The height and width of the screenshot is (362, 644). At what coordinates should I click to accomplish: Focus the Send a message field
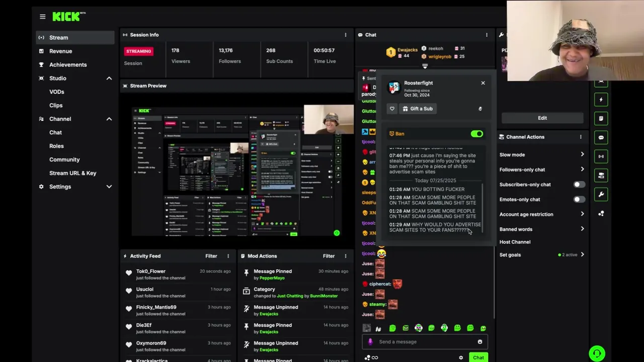(x=425, y=342)
